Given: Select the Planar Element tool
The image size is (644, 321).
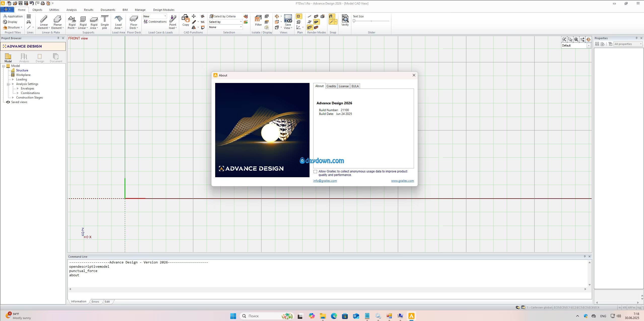Looking at the screenshot, I should tap(57, 22).
